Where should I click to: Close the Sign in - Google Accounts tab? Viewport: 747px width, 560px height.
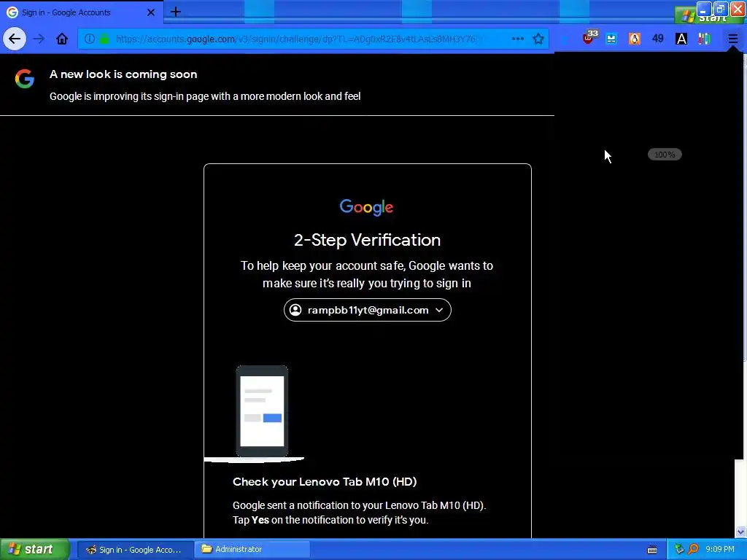click(150, 12)
